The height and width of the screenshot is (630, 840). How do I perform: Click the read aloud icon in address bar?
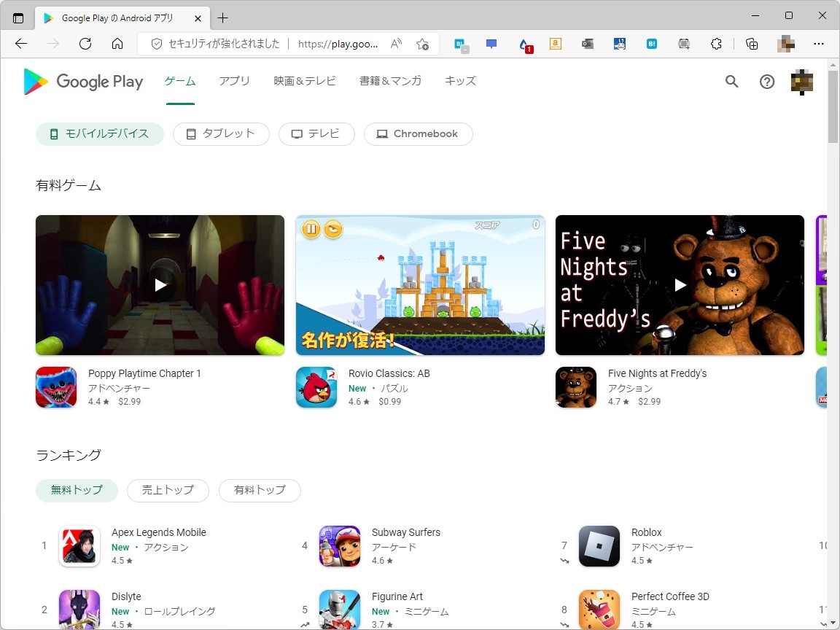(396, 44)
